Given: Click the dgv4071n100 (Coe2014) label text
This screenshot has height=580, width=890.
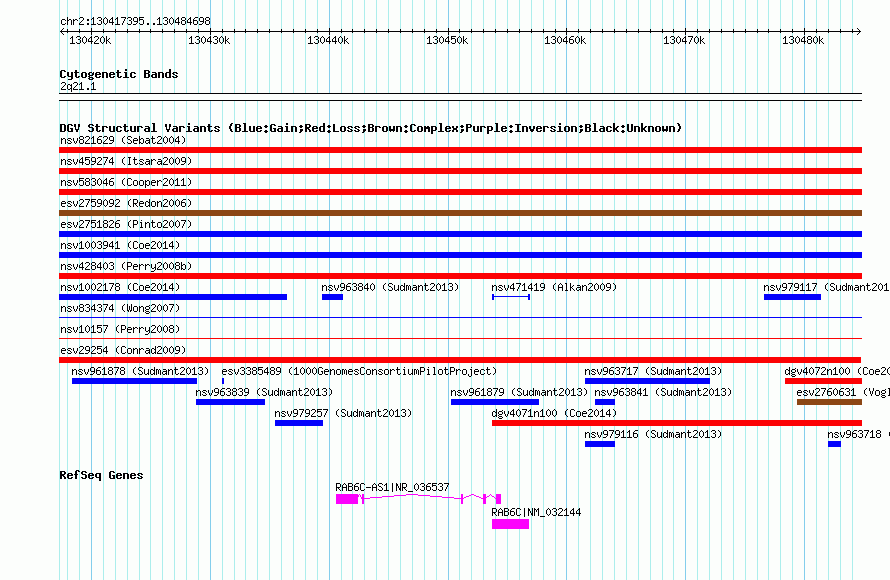Looking at the screenshot, I should coord(554,413).
